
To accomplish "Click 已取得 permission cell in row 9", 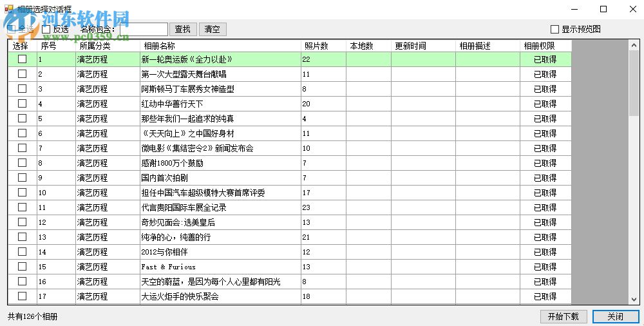I will tap(545, 178).
